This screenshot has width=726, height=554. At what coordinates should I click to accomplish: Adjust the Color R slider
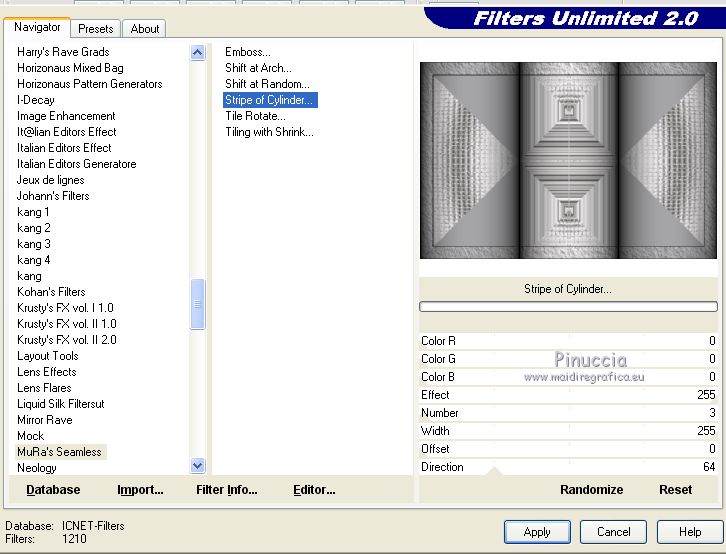tap(568, 341)
